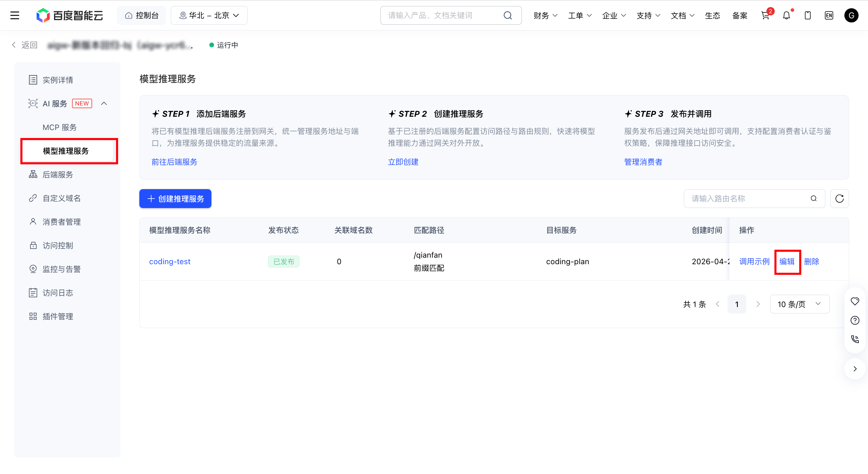Expand the 工单 menu
This screenshot has height=474, width=868.
pos(580,16)
